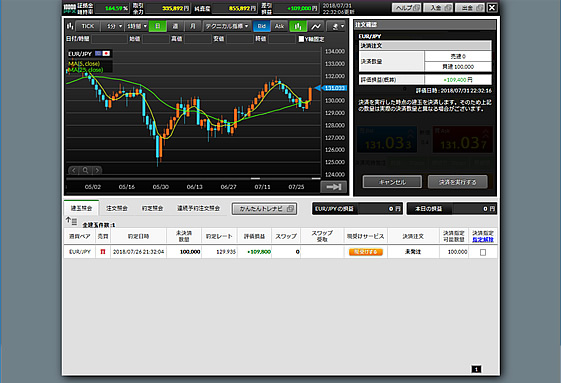Click the MA(25, close) indicator label

pyautogui.click(x=86, y=70)
